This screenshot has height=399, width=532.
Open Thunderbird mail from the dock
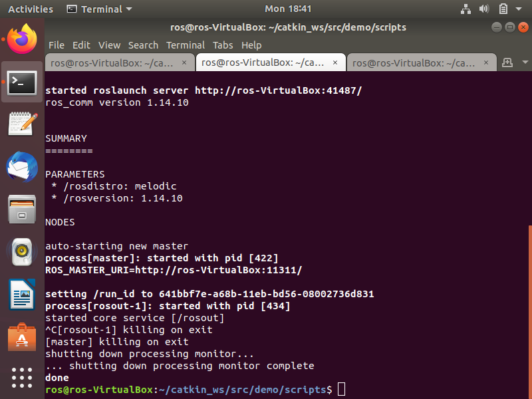[x=22, y=167]
